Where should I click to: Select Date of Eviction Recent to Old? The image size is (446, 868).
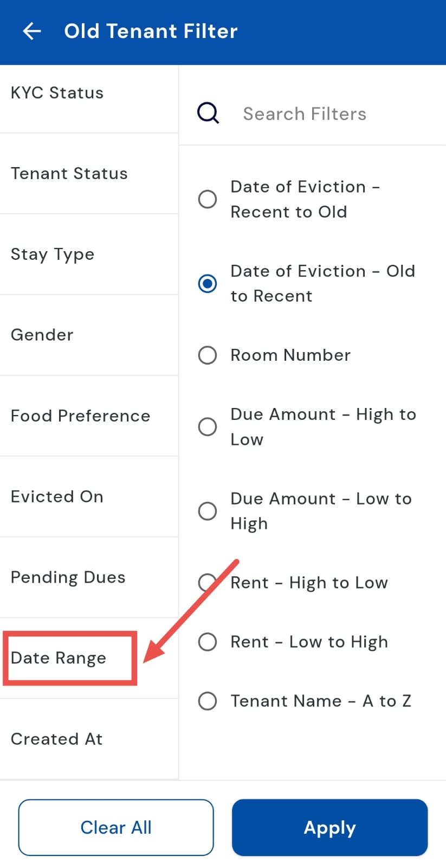[x=208, y=199]
